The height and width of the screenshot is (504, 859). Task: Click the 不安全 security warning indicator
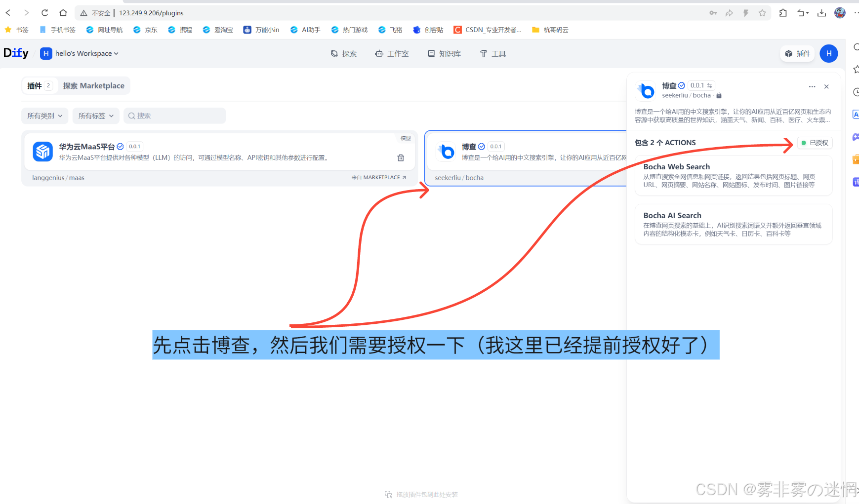tap(95, 13)
